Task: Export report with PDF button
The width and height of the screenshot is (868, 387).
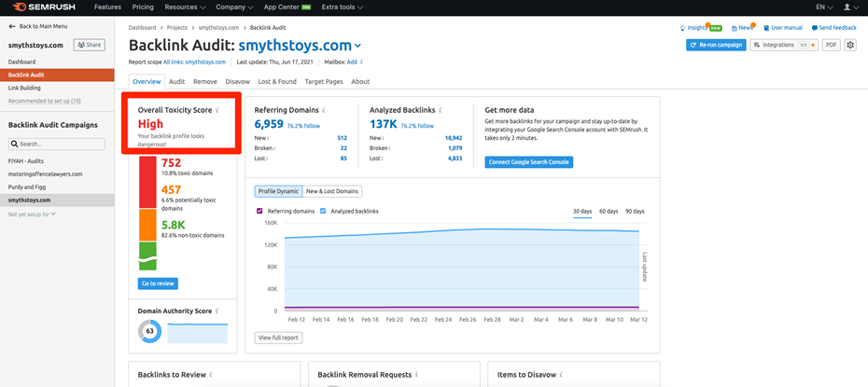Action: (831, 45)
